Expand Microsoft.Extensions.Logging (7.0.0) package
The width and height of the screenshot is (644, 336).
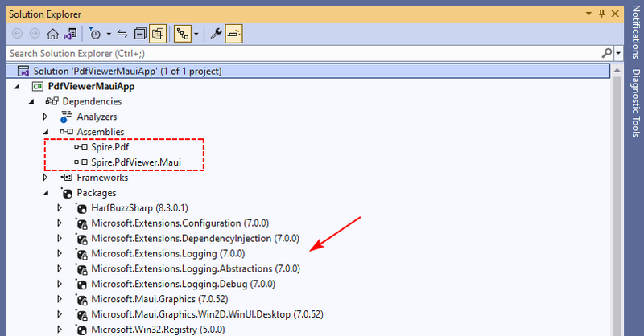[x=60, y=253]
